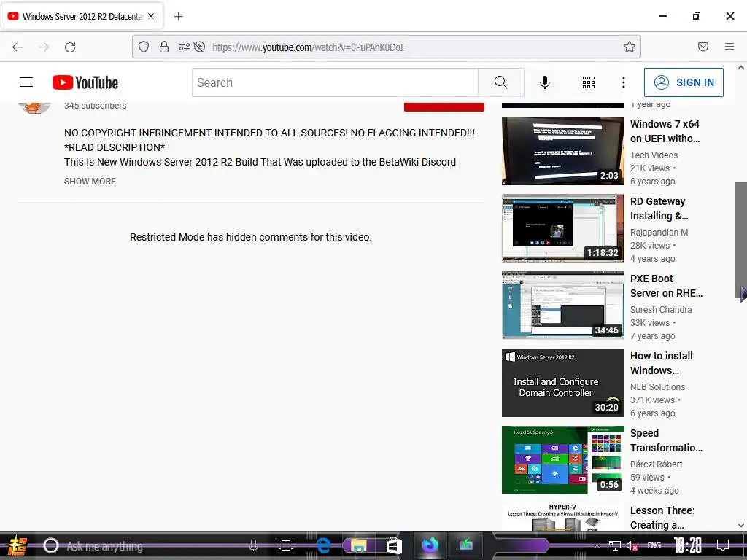Click the scrollbar down arrow
This screenshot has width=747, height=560.
click(x=741, y=525)
